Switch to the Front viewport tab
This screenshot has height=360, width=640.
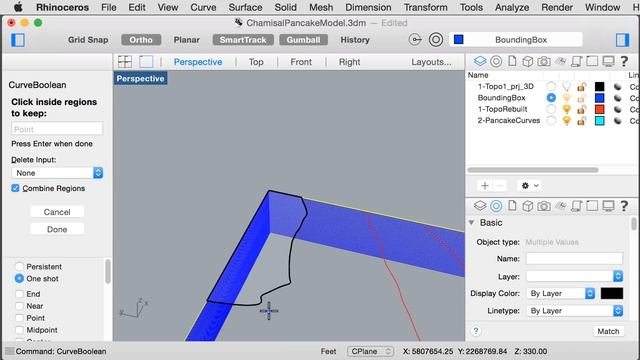coord(301,62)
